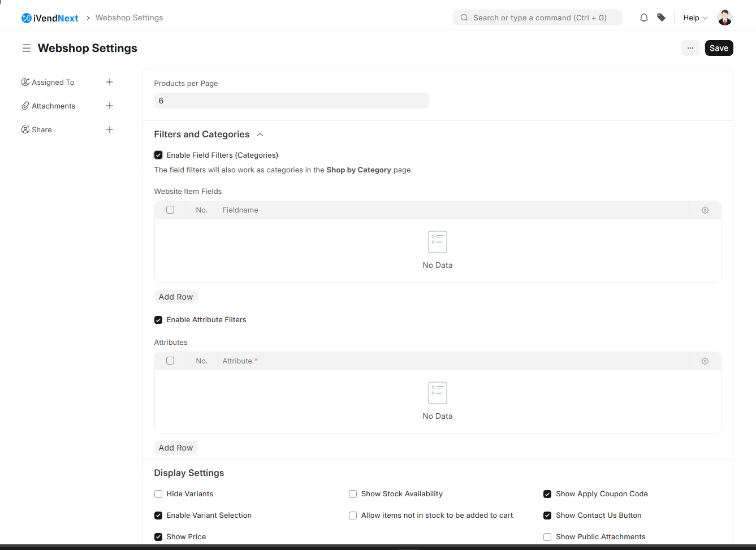Screen dimensions: 756x550
Task: Click the Assigned To user icon
Action: point(25,82)
